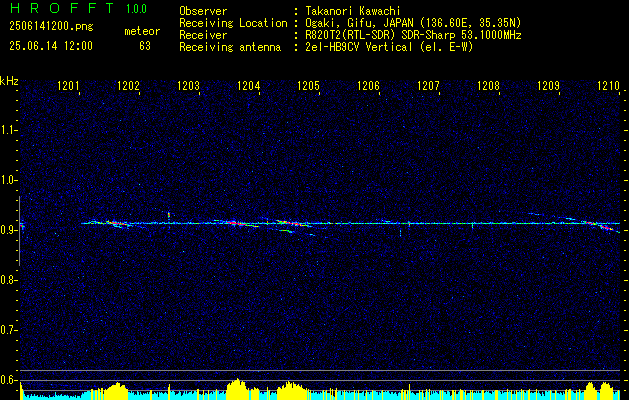Click the gray vertical frequency range bar
Screen dimensions: 629x400
pos(19,231)
